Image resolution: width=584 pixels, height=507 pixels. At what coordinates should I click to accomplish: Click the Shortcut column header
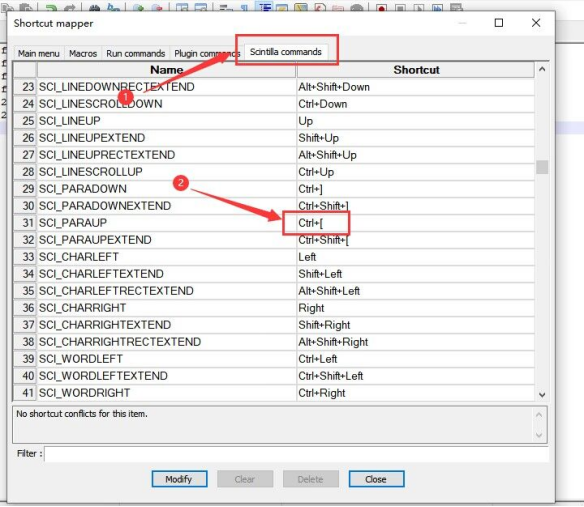[x=416, y=70]
